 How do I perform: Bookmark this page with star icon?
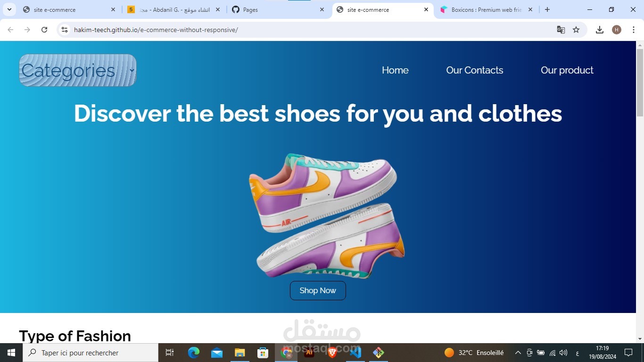click(576, 30)
